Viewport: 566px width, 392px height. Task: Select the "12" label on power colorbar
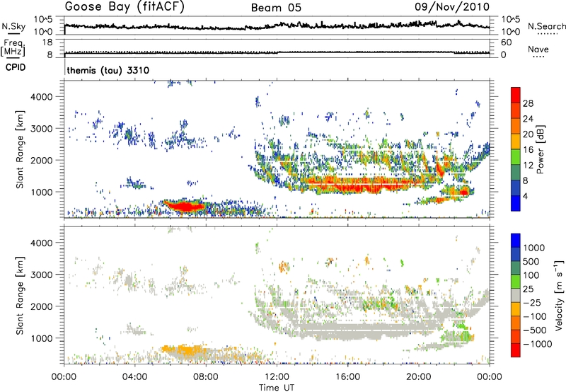click(x=527, y=166)
